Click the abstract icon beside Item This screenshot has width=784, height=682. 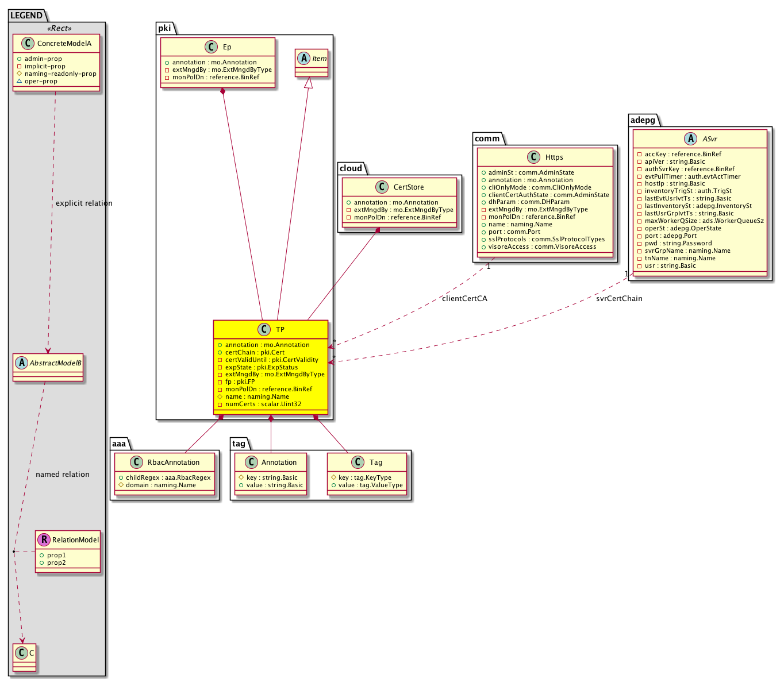304,58
